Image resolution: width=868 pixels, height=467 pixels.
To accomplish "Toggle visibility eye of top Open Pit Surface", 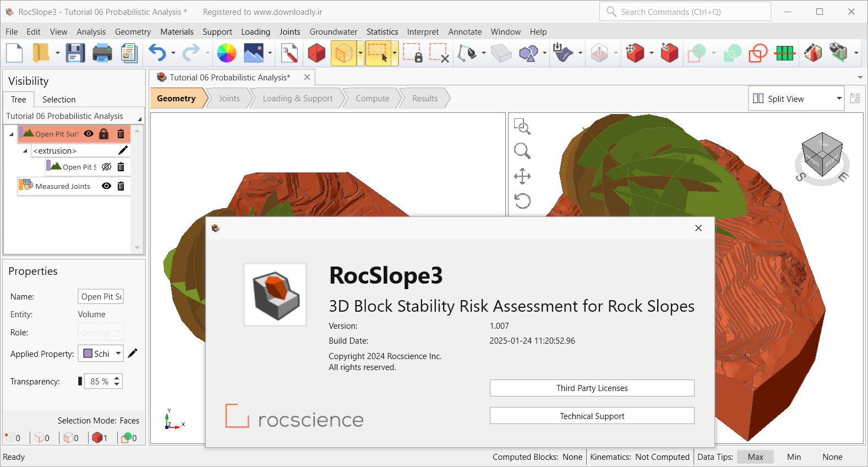I will (x=89, y=134).
